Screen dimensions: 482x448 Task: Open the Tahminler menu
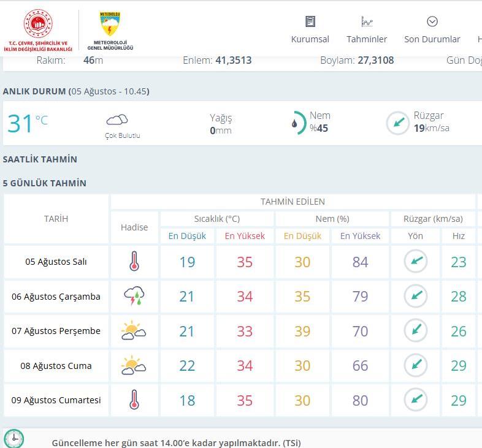tap(367, 39)
